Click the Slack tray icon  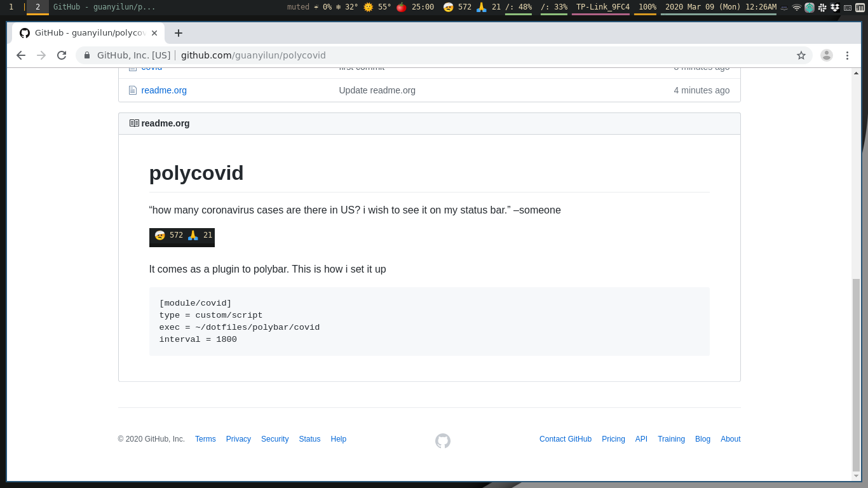tap(822, 8)
